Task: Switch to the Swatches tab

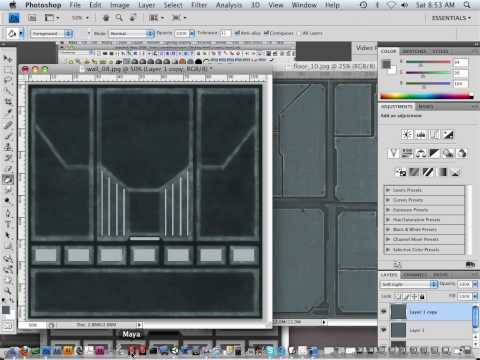Action: coord(414,51)
